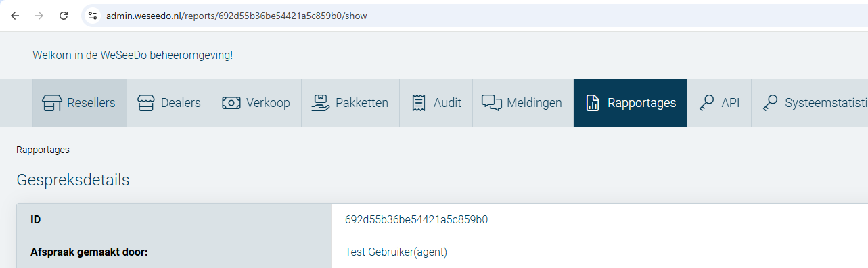Image resolution: width=868 pixels, height=268 pixels.
Task: Click the Audit receipt icon
Action: click(419, 103)
